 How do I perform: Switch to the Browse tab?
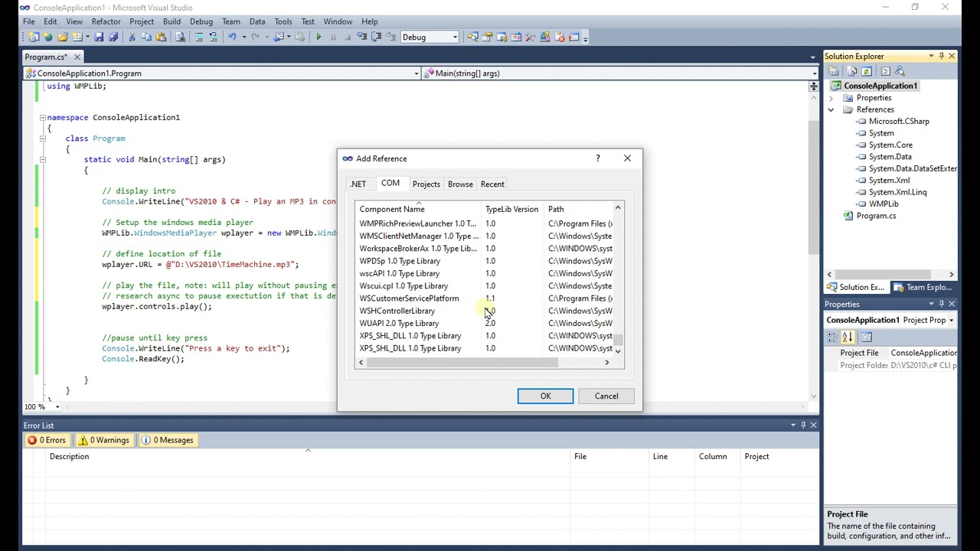[460, 184]
